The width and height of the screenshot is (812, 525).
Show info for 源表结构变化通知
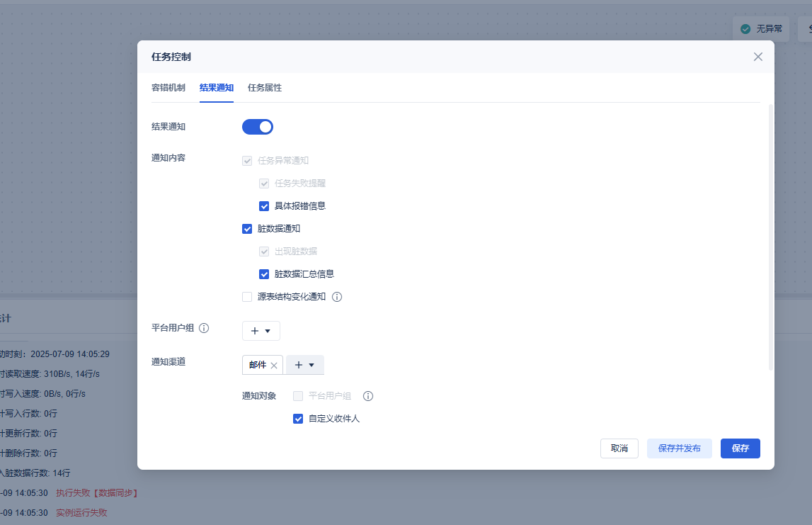pyautogui.click(x=337, y=297)
